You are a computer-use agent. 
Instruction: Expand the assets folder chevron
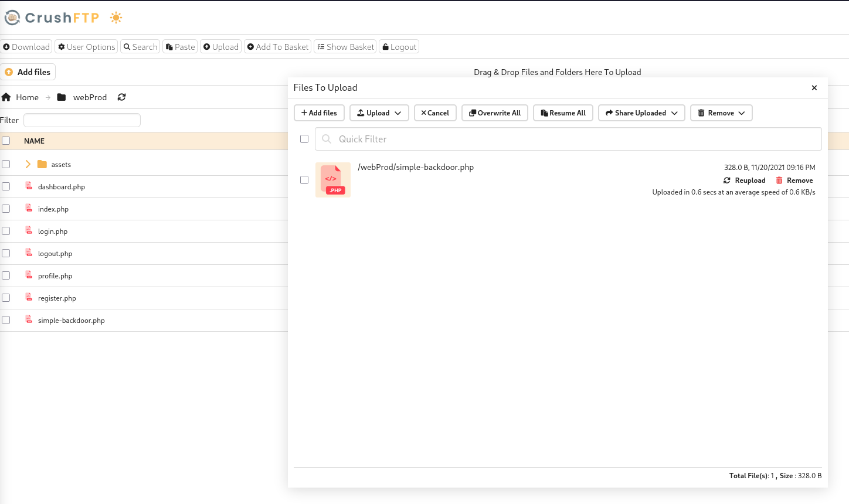coord(28,164)
